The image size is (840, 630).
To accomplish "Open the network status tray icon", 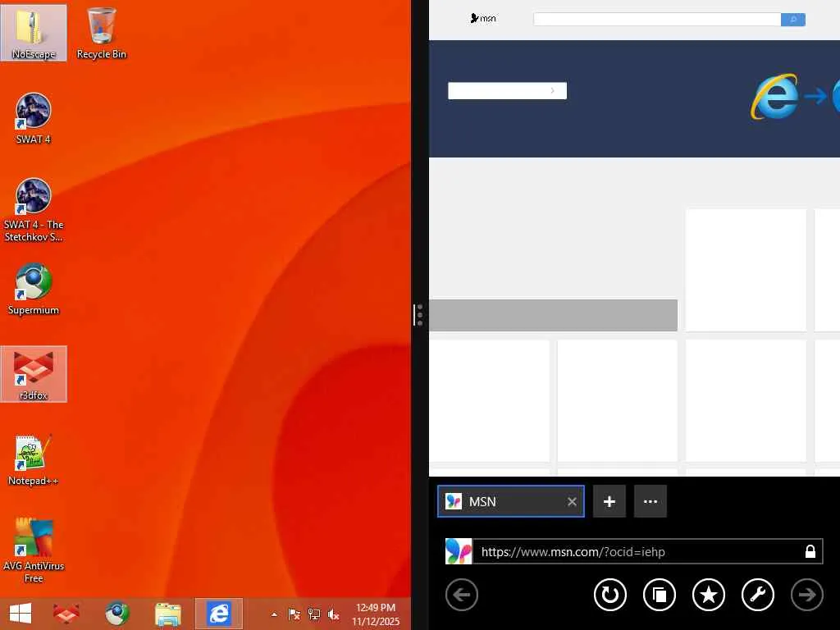I will point(314,614).
